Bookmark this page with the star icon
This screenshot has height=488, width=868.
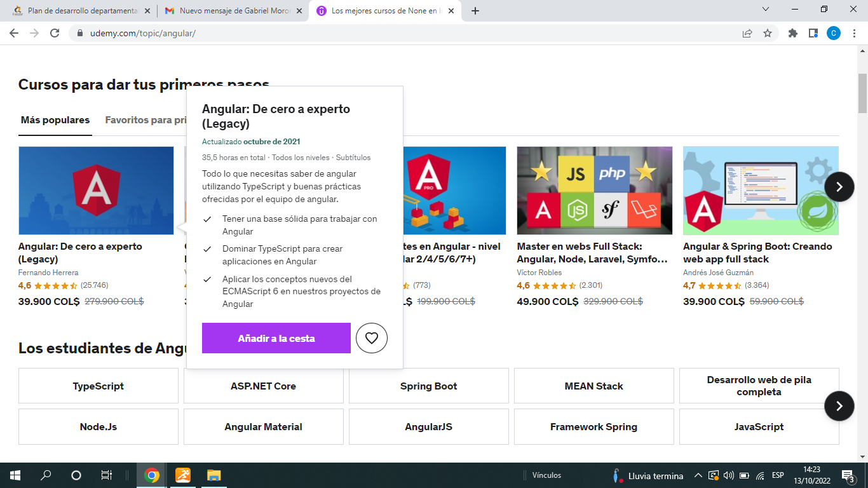point(768,33)
